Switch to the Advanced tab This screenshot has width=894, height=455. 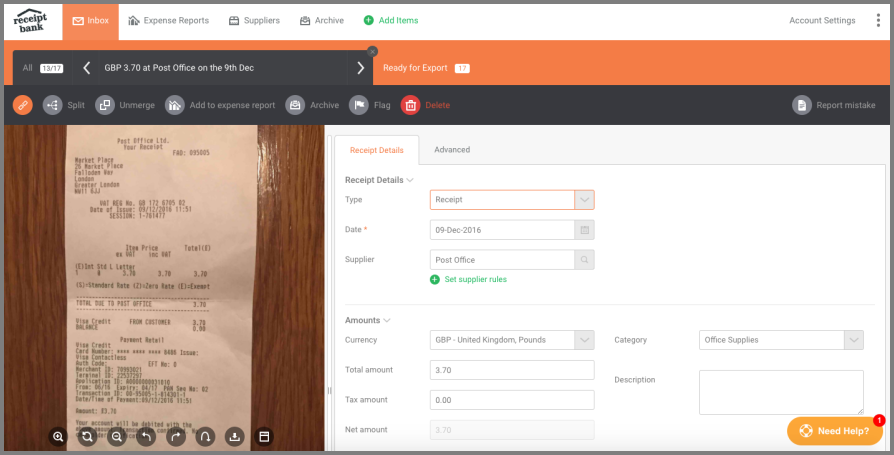pyautogui.click(x=452, y=150)
